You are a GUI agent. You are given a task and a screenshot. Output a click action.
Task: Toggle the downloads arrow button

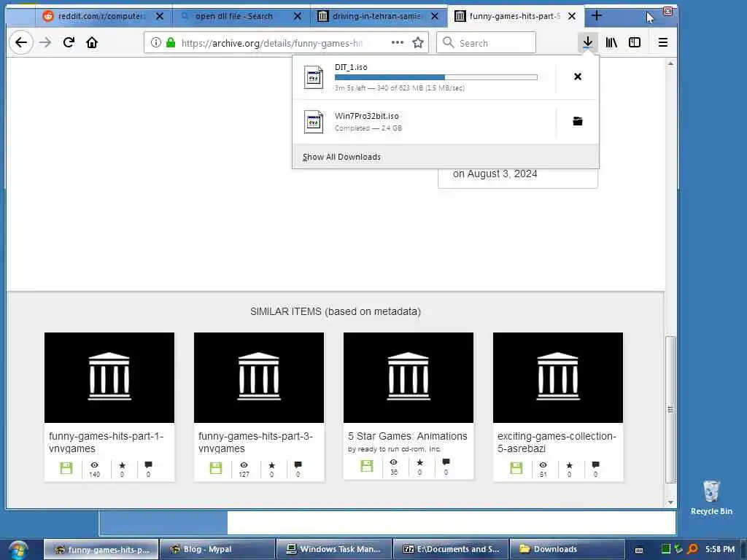(x=587, y=43)
